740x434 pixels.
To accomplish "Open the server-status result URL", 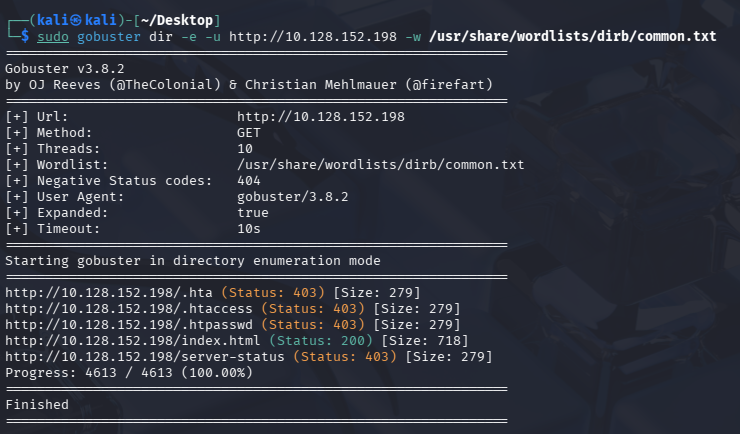I will [145, 357].
